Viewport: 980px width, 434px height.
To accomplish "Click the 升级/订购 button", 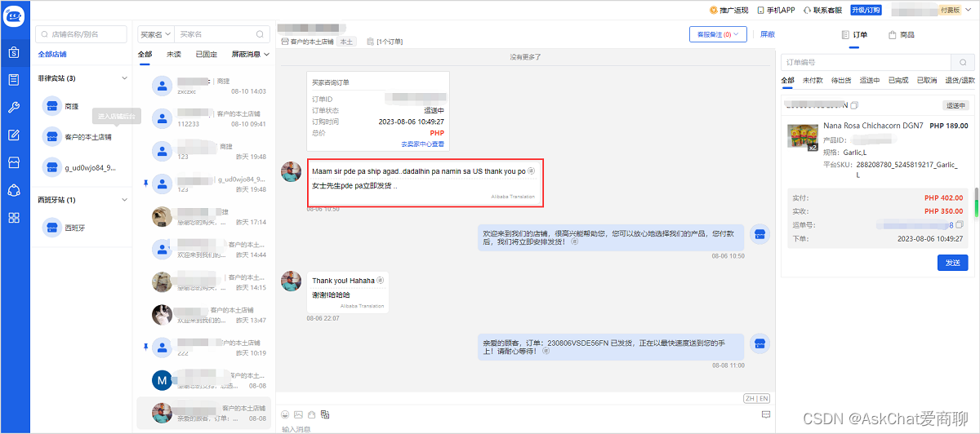I will tap(866, 10).
